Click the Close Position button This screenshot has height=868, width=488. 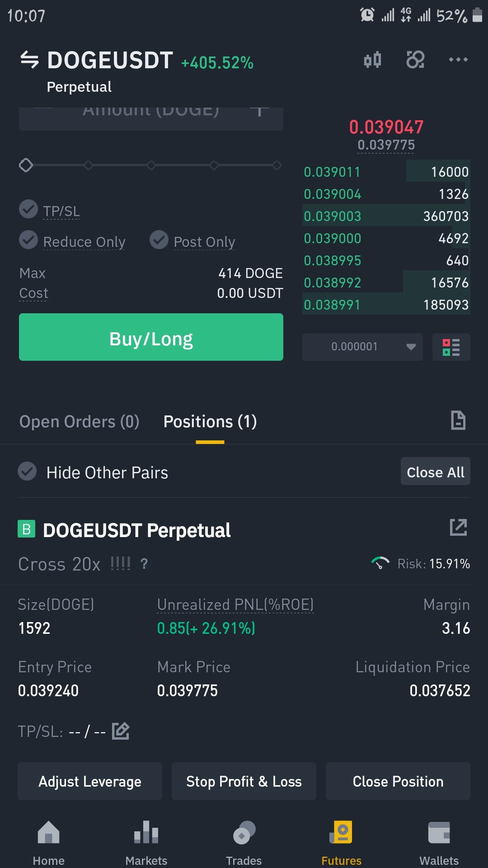398,782
